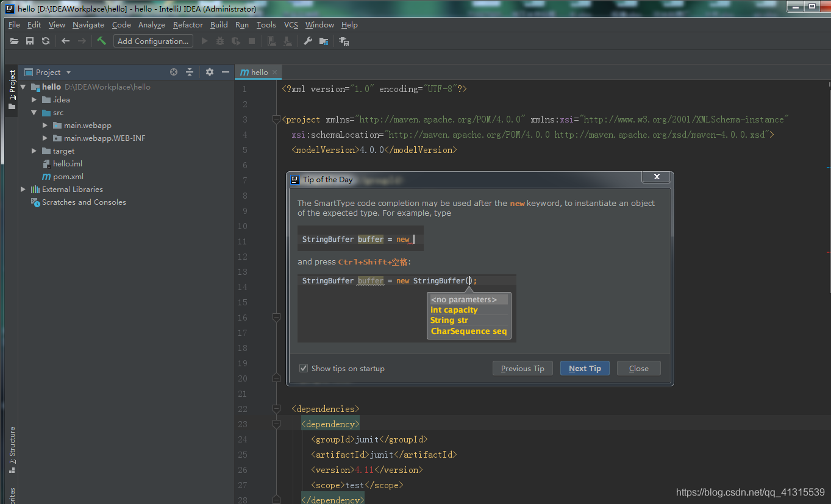Toggle the 1: Project side tab
831x504 pixels.
(12, 90)
